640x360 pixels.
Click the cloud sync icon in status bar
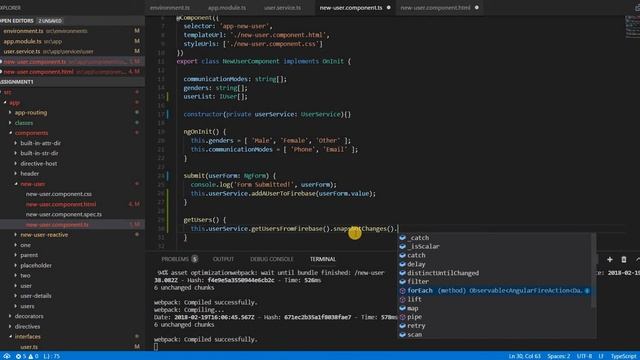(x=7, y=356)
